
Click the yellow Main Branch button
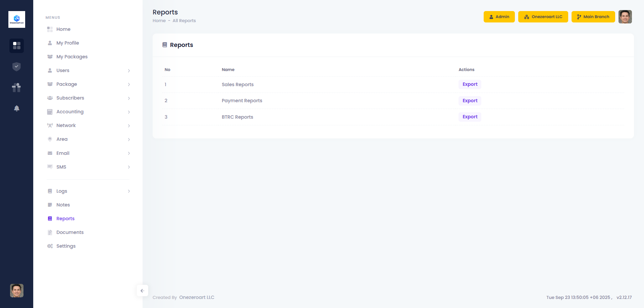[x=593, y=17]
